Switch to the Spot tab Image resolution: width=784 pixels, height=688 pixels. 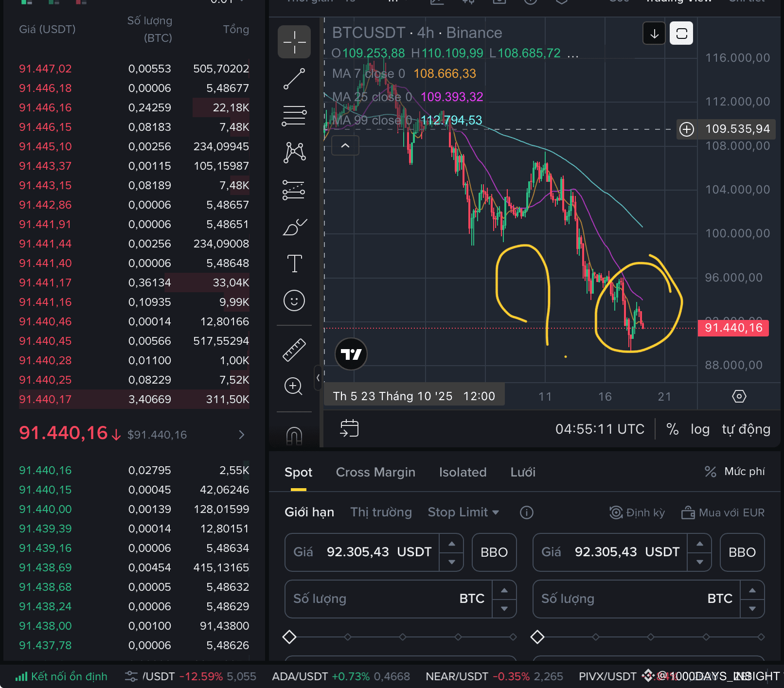pos(298,472)
